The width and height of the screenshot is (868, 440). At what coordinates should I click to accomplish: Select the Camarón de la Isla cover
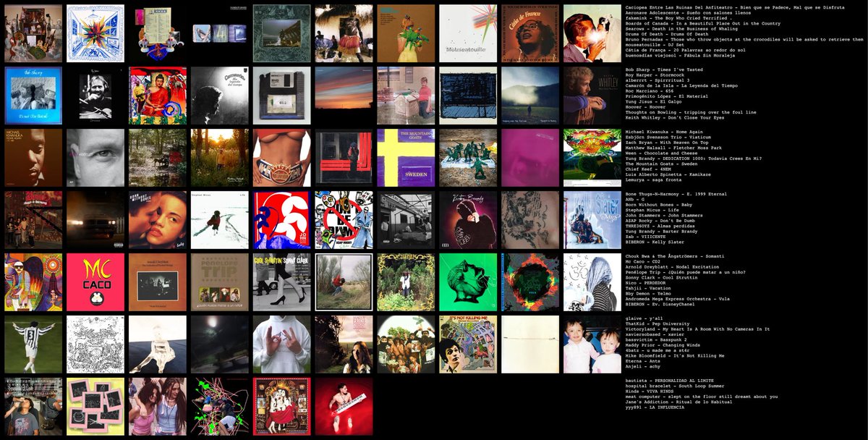[219, 96]
